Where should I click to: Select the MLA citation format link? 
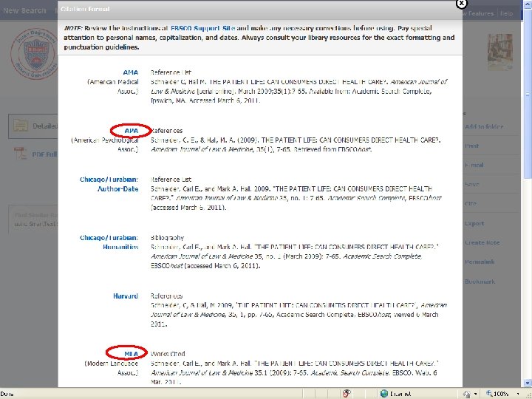[132, 354]
